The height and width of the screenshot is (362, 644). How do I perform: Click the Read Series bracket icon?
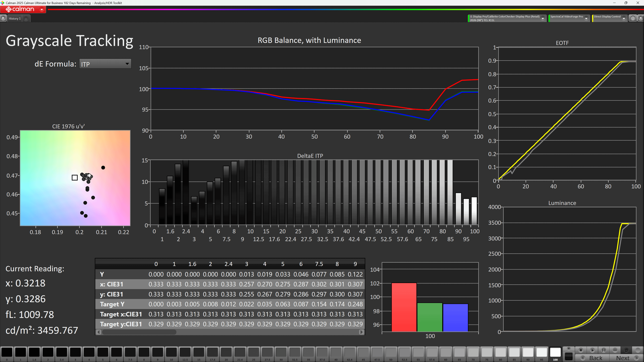(x=603, y=350)
